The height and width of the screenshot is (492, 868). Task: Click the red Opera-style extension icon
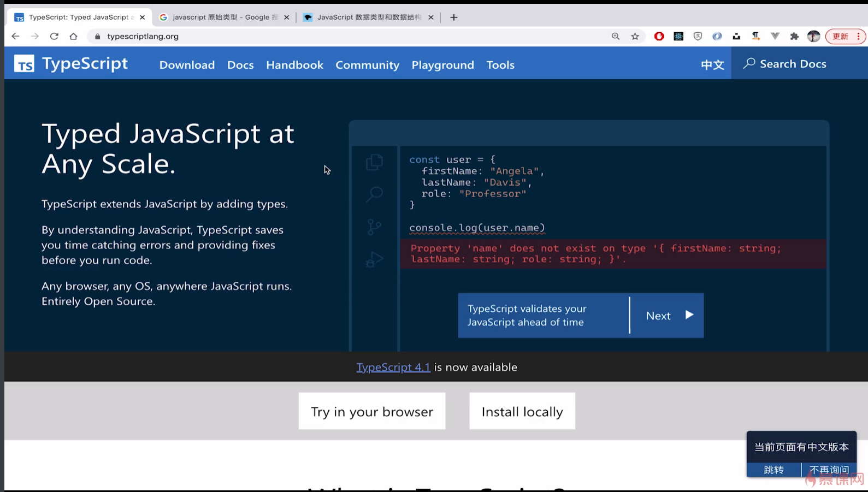click(659, 36)
